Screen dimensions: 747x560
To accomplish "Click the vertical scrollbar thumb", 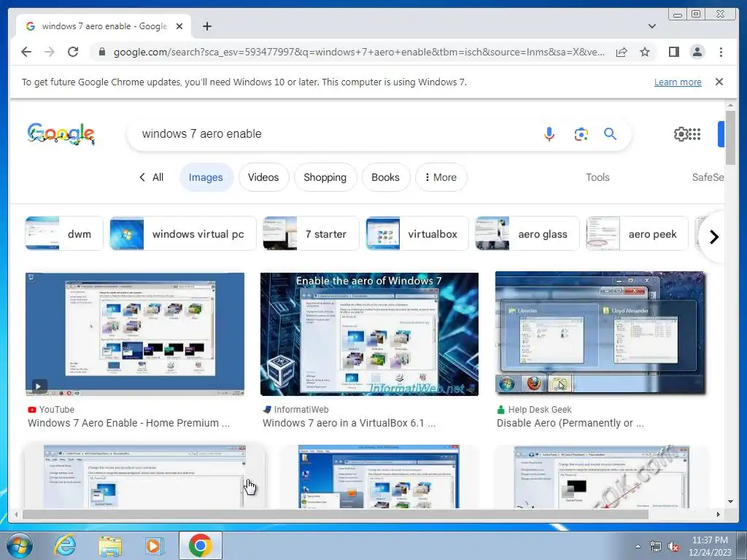I will click(x=730, y=138).
